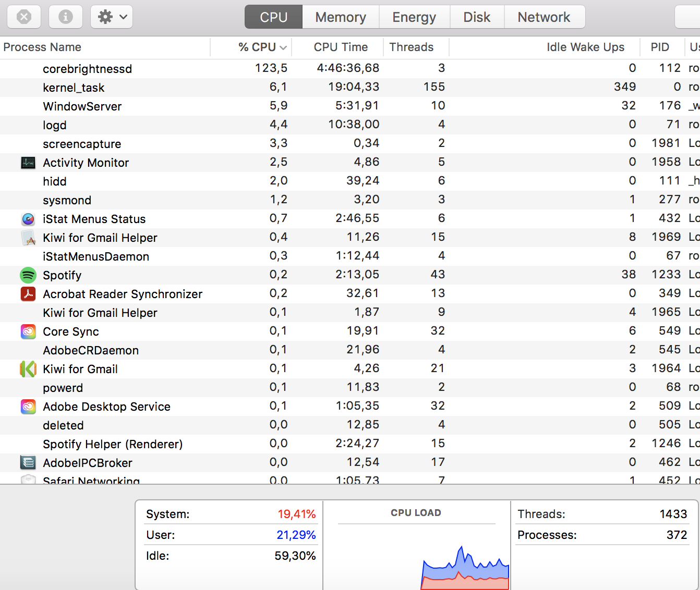Switch to the Energy tab
700x590 pixels.
[414, 17]
